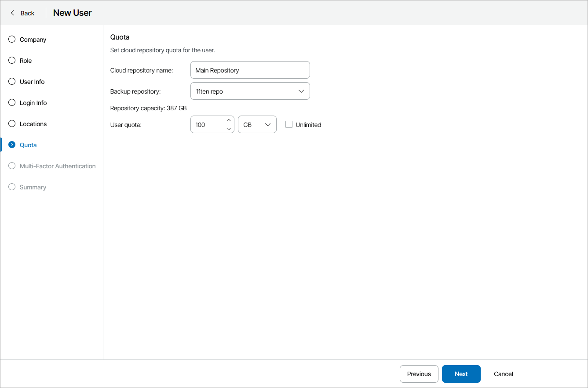Cancel the new user wizard
The height and width of the screenshot is (388, 588).
503,374
